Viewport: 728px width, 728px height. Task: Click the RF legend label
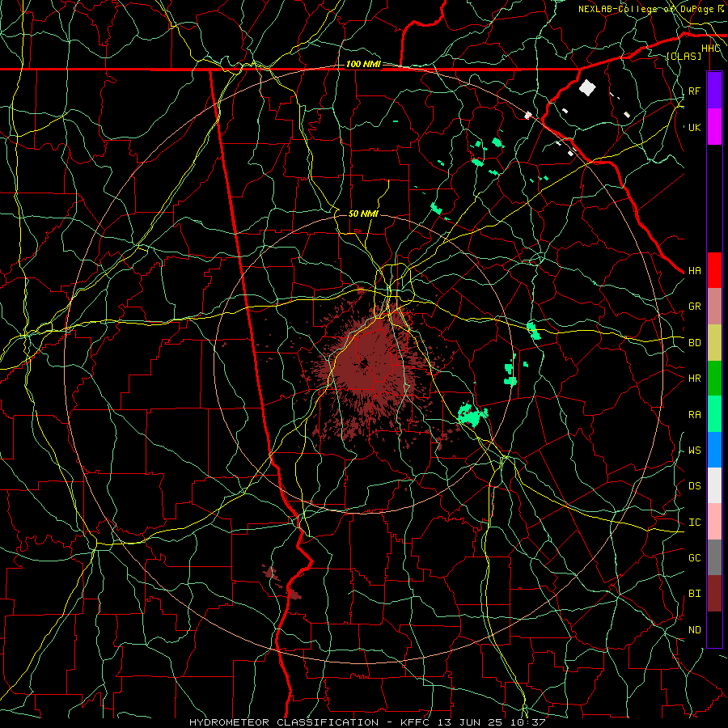[694, 91]
